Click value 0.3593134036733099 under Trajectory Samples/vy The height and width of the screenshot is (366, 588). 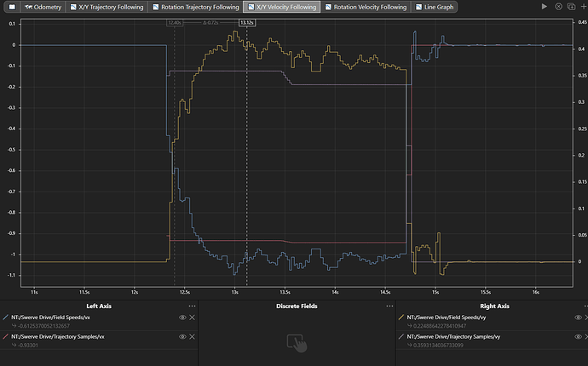point(438,345)
